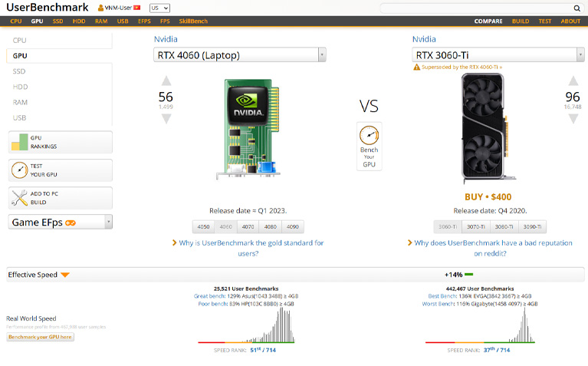Select BUILD in top navigation
The height and width of the screenshot is (366, 588).
(521, 21)
